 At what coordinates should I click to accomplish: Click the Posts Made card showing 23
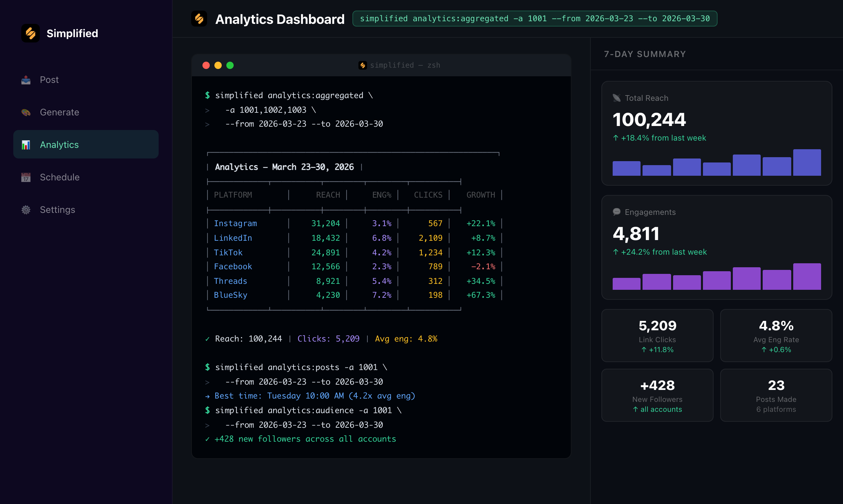click(x=776, y=395)
